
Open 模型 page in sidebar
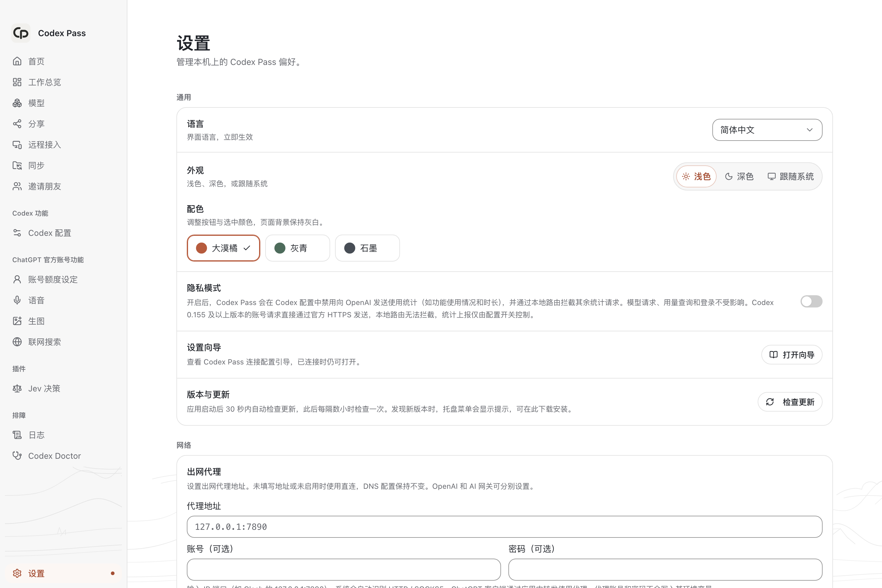coord(64,103)
